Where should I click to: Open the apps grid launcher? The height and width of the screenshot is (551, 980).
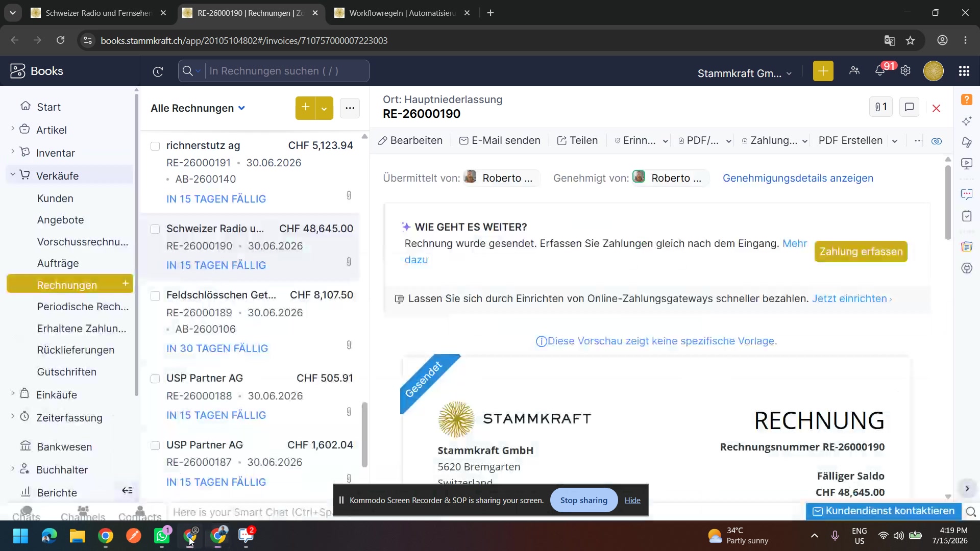click(x=964, y=71)
